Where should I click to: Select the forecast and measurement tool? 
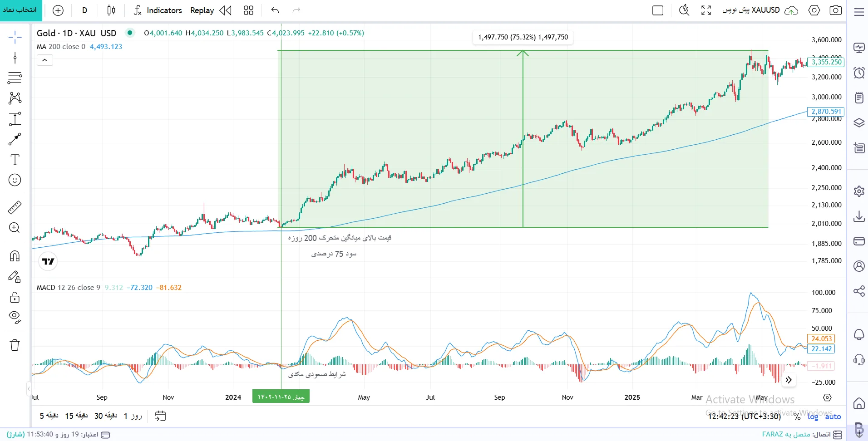coord(15,119)
